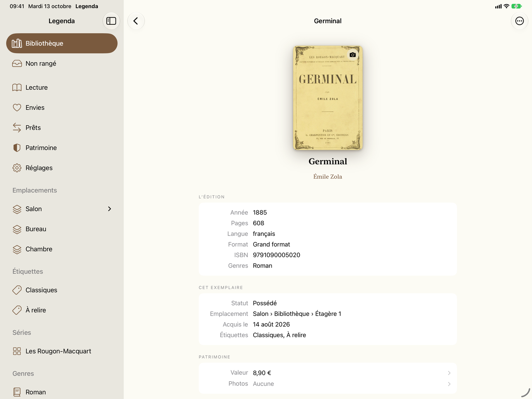
Task: Tap the camera icon on the cover
Action: pyautogui.click(x=353, y=55)
